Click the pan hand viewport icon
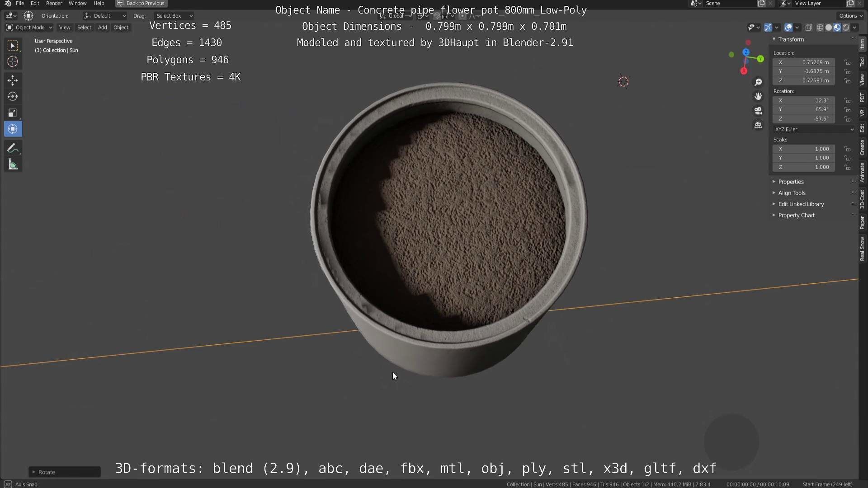The width and height of the screenshot is (868, 488). pyautogui.click(x=758, y=96)
